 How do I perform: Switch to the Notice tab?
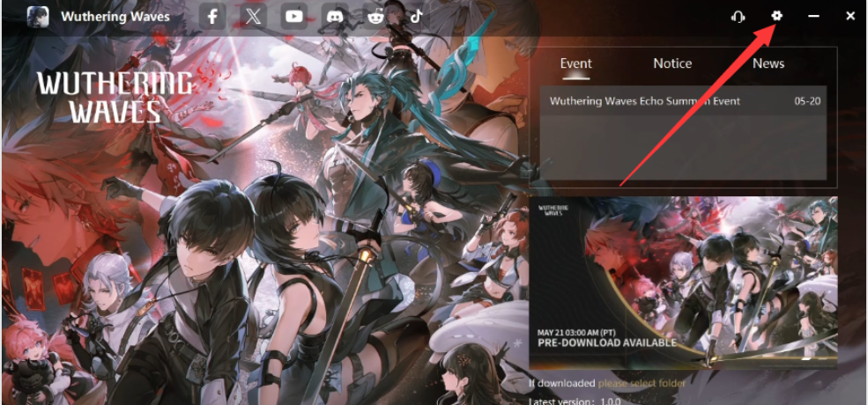click(672, 63)
